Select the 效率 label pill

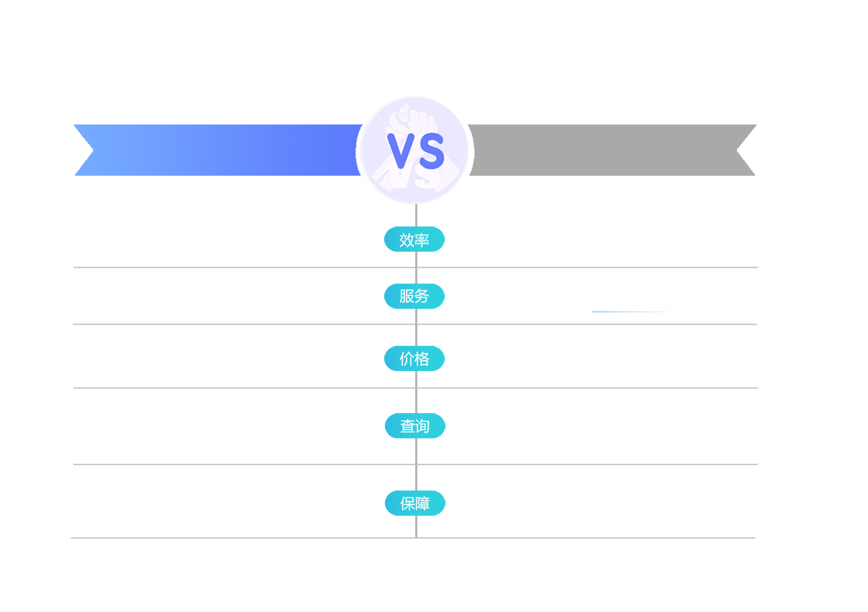coord(414,239)
